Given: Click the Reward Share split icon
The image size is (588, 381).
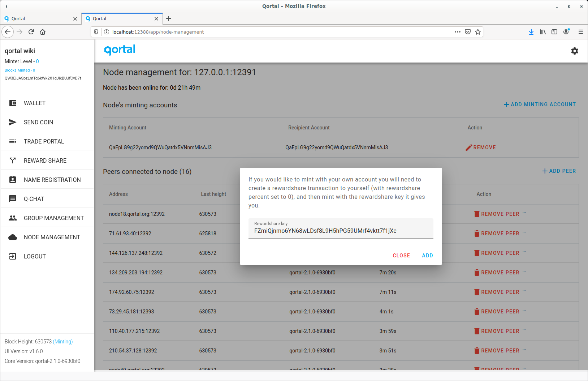Looking at the screenshot, I should (13, 160).
